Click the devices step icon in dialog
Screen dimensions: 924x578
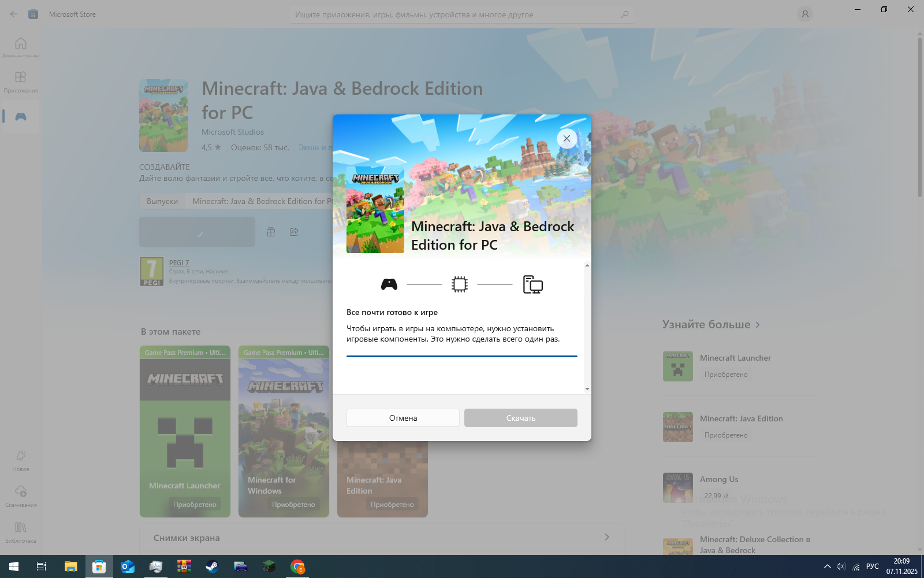[533, 284]
